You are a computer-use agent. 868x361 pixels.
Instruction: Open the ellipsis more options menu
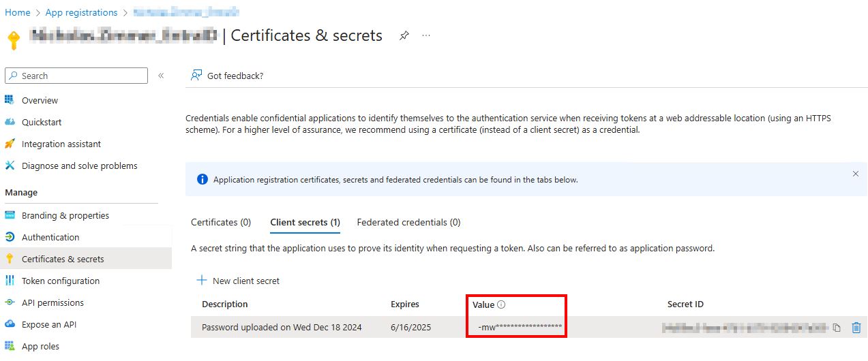(x=426, y=35)
